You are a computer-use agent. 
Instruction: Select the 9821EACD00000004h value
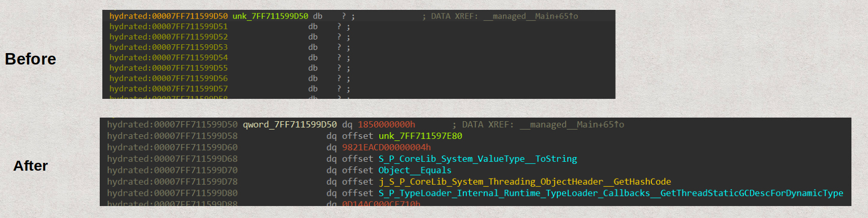(386, 148)
